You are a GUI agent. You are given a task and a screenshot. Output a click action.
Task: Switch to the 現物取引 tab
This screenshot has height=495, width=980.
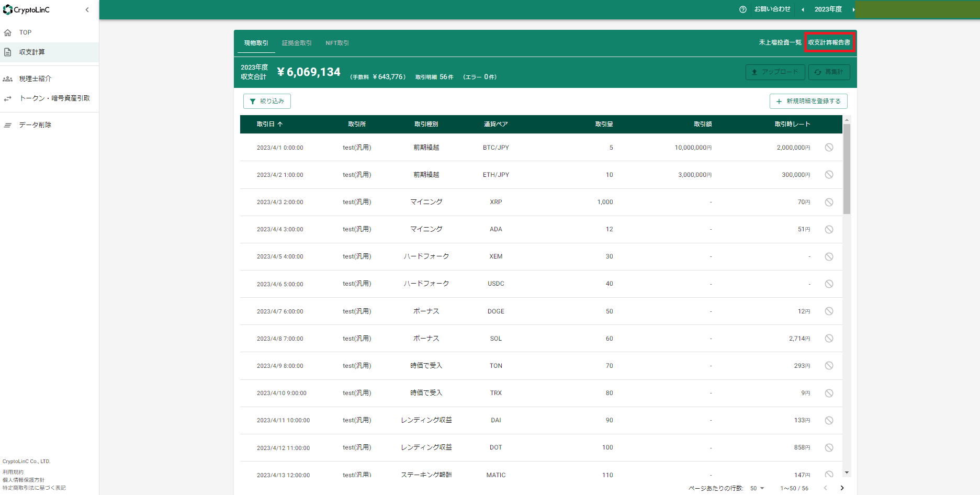coord(256,43)
